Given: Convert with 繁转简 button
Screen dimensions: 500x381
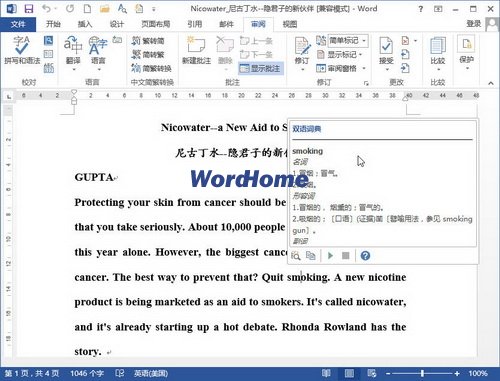Looking at the screenshot, I should (x=148, y=41).
